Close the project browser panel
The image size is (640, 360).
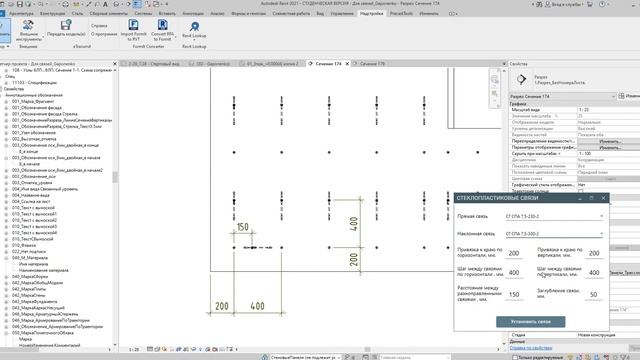click(x=115, y=64)
